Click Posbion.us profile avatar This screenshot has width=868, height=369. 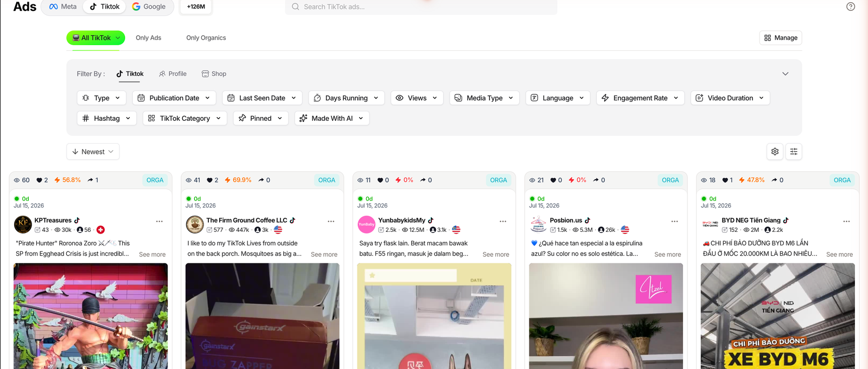click(538, 224)
